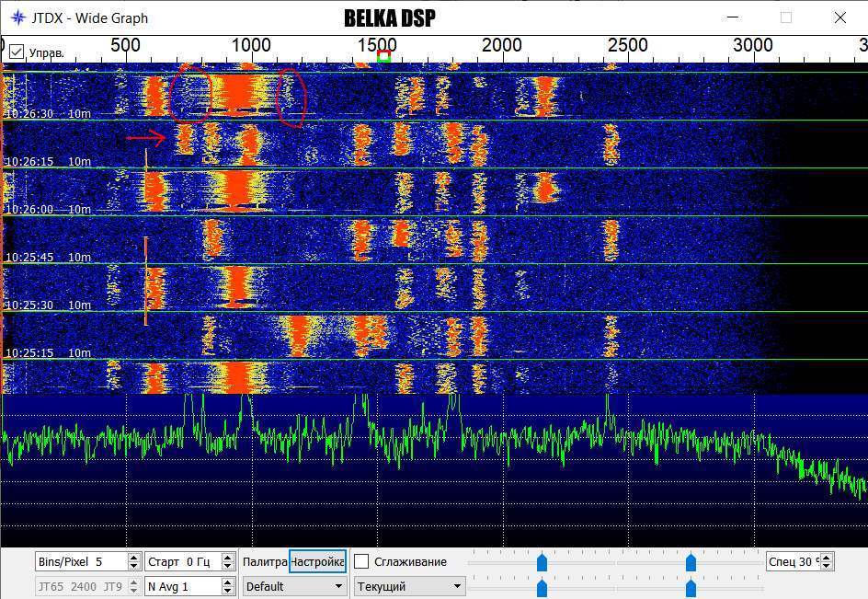
Task: Click inside the N Avg field
Action: pyautogui.click(x=184, y=586)
